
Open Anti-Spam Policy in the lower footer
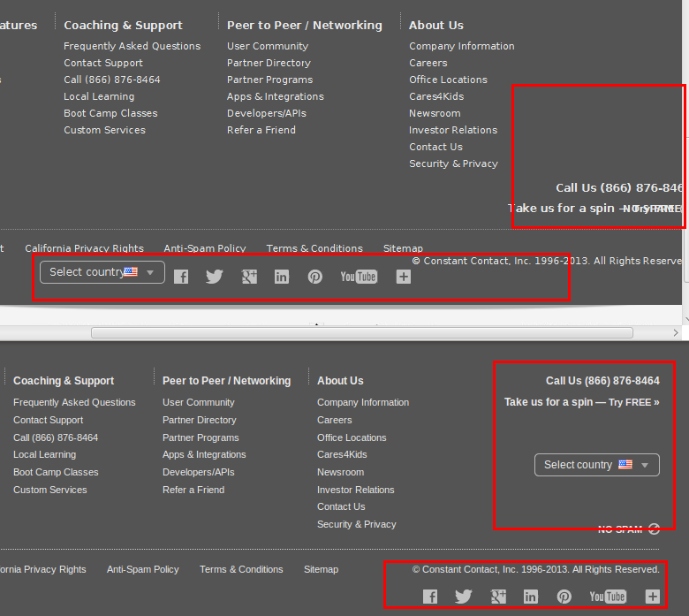pyautogui.click(x=142, y=569)
